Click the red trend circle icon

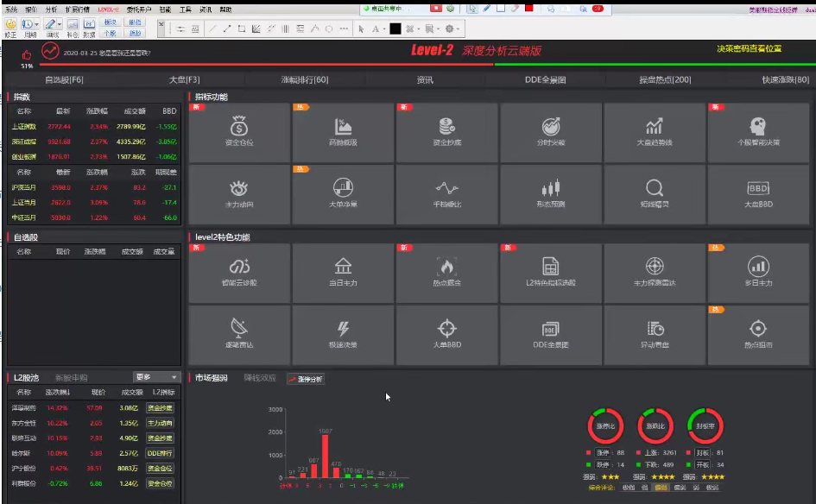tap(50, 51)
